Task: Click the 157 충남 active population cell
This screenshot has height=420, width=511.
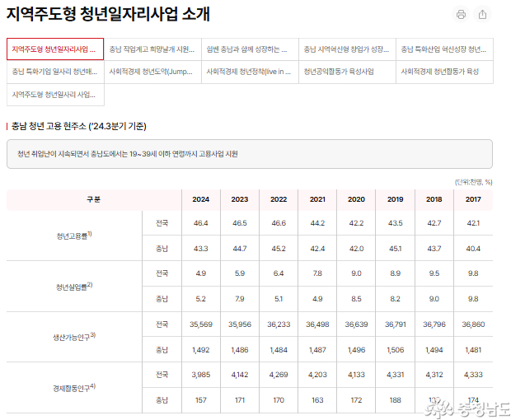Action: coord(201,400)
